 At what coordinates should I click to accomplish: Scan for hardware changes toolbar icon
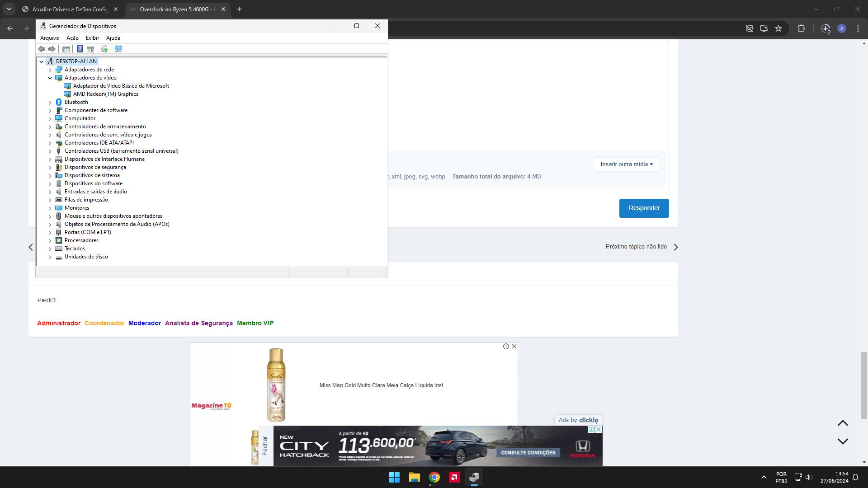pyautogui.click(x=118, y=49)
